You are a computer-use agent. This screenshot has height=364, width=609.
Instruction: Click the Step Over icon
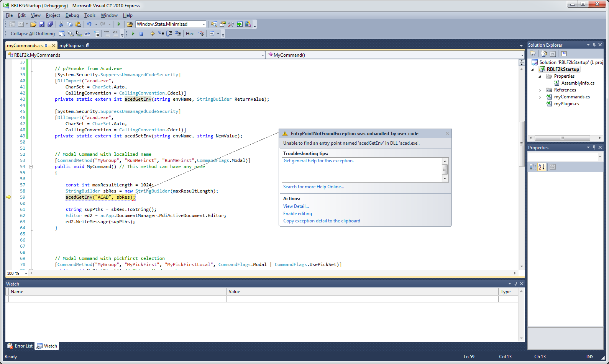(169, 34)
